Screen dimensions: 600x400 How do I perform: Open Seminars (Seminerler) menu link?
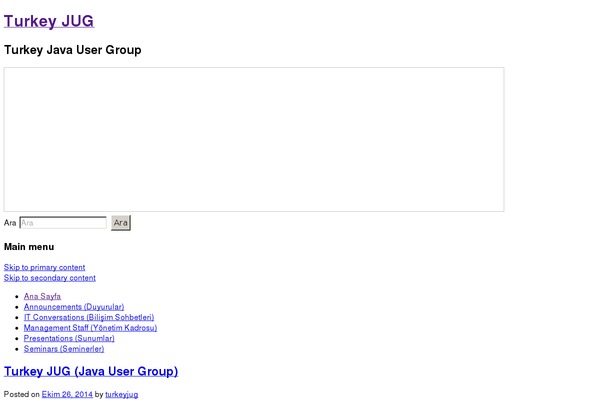click(x=64, y=349)
